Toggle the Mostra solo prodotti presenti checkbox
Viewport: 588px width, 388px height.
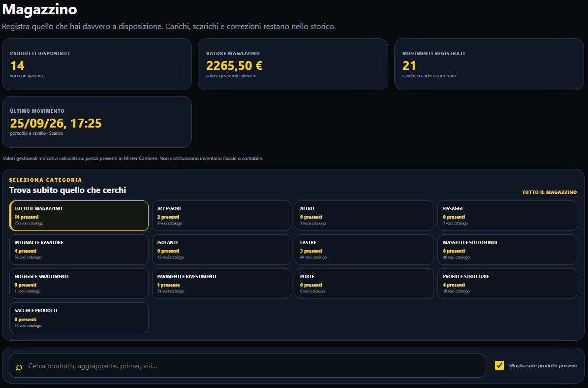point(499,365)
